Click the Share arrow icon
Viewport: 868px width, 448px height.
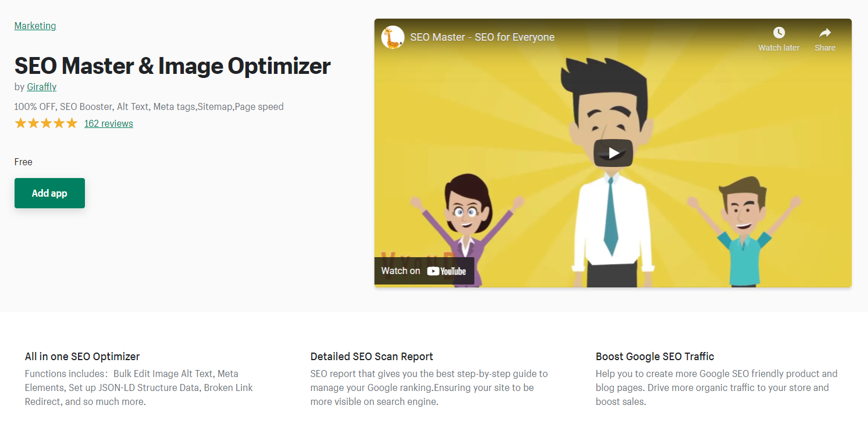[825, 33]
